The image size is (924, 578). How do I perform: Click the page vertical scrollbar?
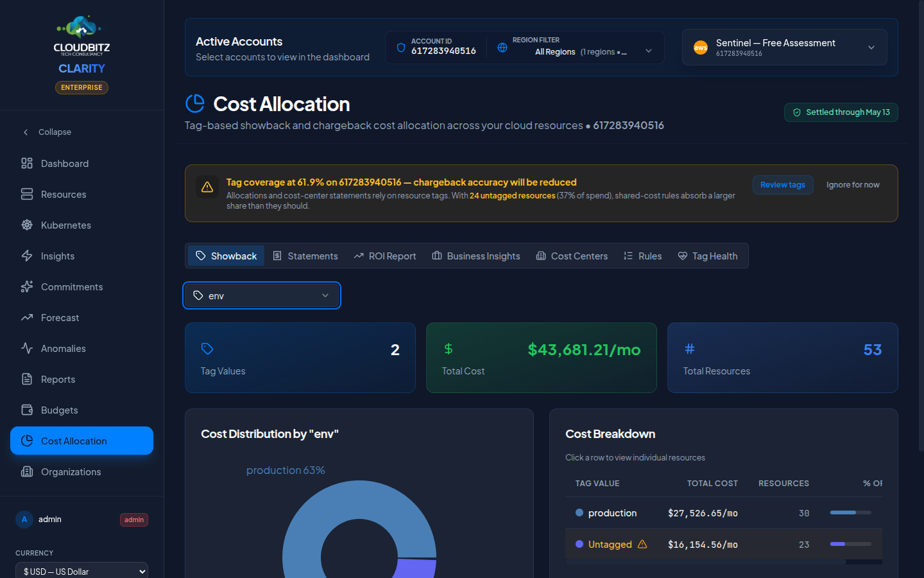click(x=920, y=225)
